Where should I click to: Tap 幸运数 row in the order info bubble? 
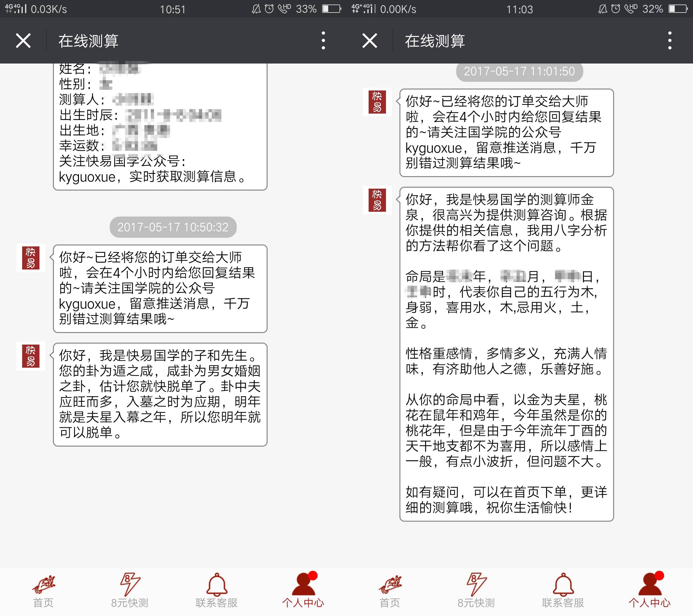click(108, 146)
